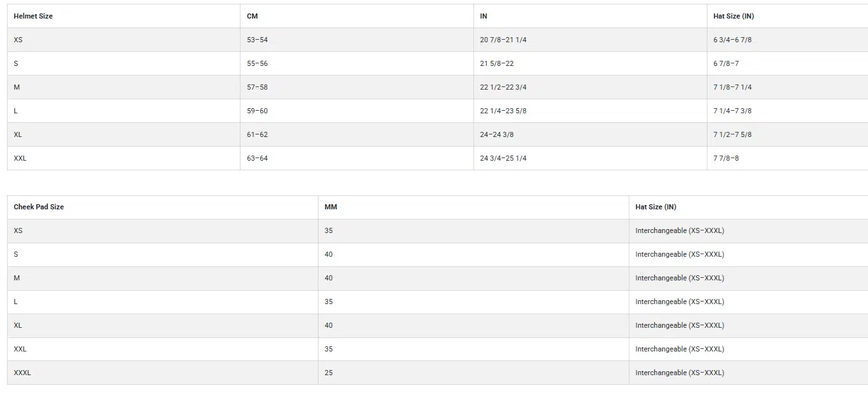Screen dimensions: 868x395
Task: Click the MM column header
Action: [331, 207]
